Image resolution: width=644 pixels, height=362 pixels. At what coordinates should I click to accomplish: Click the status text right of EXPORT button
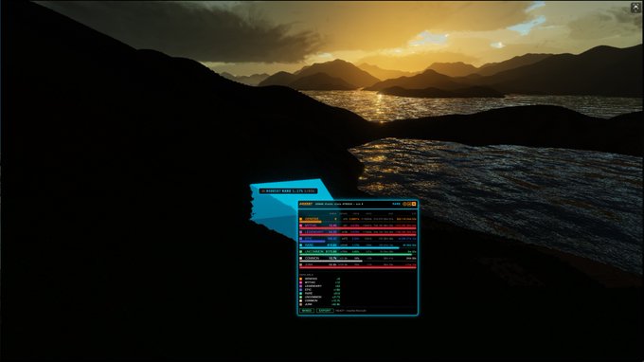coord(350,311)
